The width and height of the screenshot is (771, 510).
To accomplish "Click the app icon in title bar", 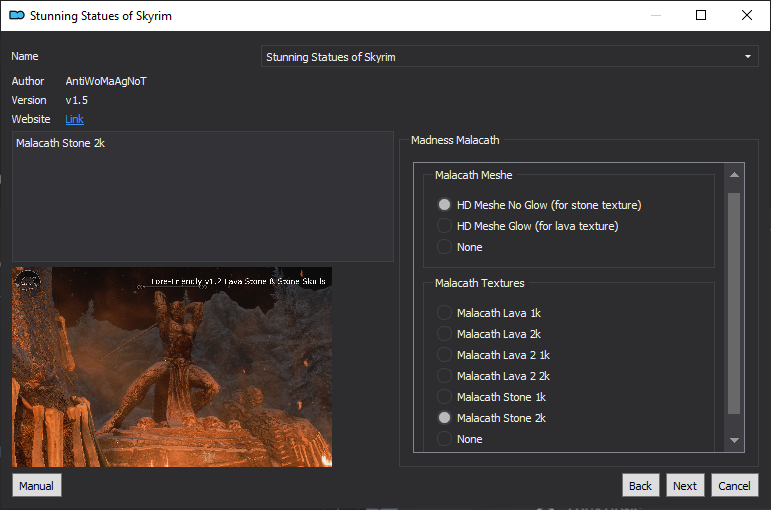I will coord(17,15).
